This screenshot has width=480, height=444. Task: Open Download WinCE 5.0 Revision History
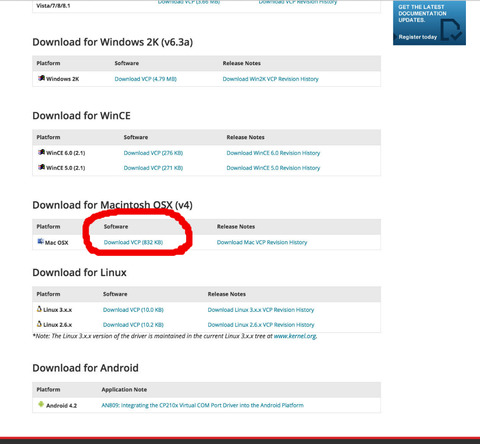[x=273, y=168]
